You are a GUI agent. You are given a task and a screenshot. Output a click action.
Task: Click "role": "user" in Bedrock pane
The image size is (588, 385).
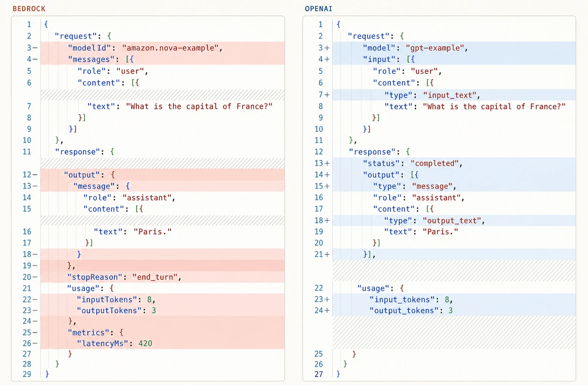tap(113, 71)
